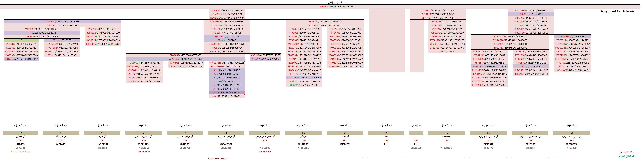Select the YF70741 kit ID
This screenshot has width=644, height=162.
[x=21, y=148]
